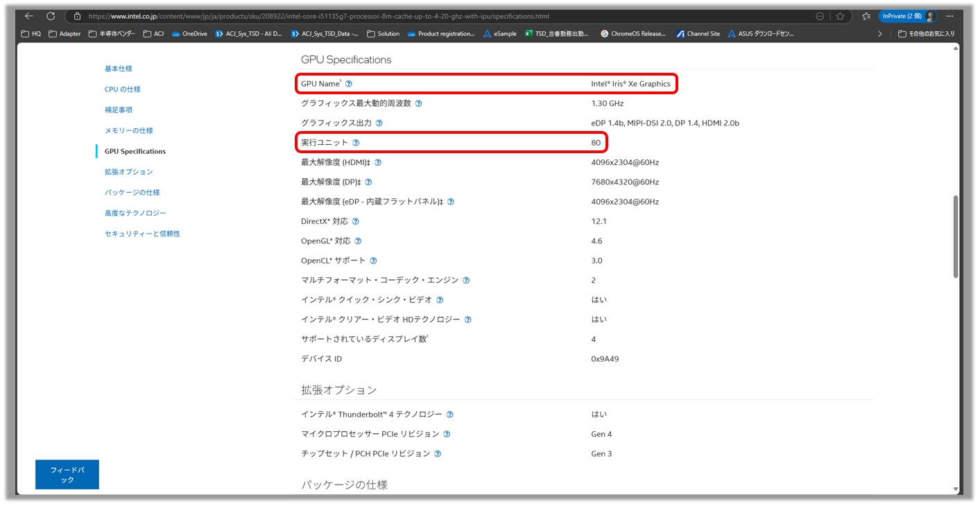
Task: Show help for マルチフォーマット・コーデック・エンジン
Action: 466,280
